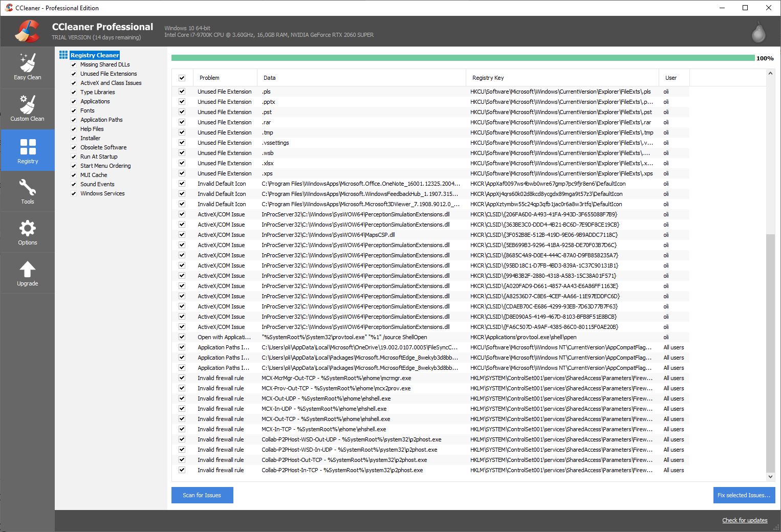
Task: Toggle the Run At Startup checkbox
Action: [74, 157]
